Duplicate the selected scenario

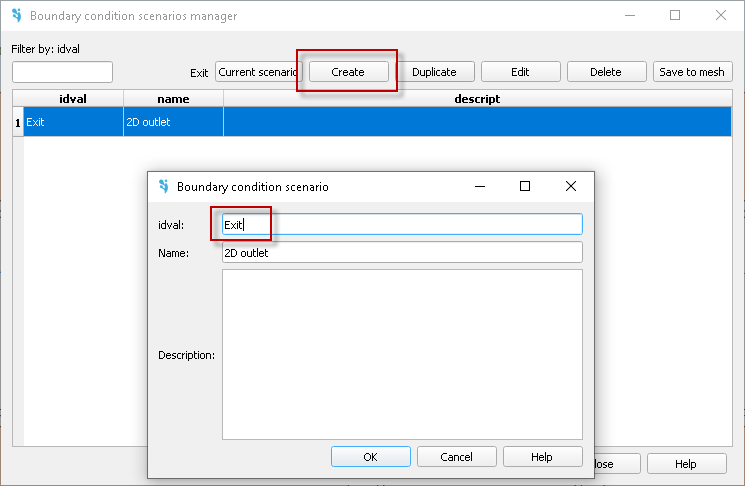pos(434,72)
